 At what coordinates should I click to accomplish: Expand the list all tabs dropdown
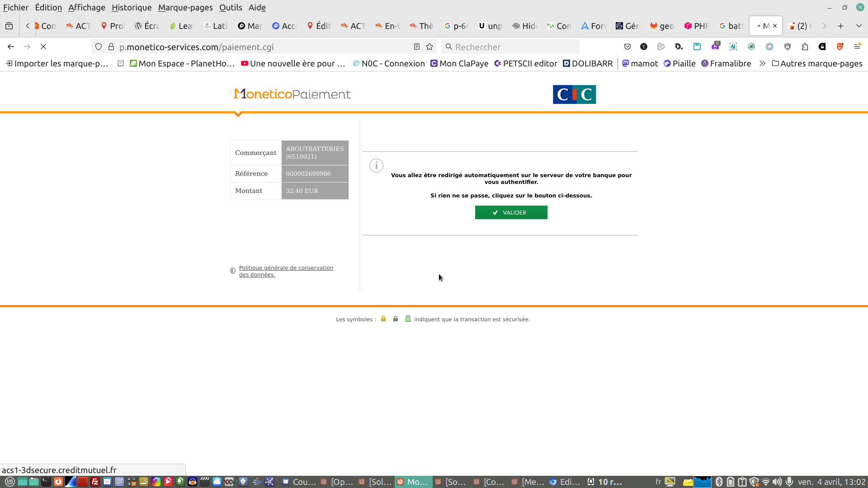pyautogui.click(x=859, y=26)
